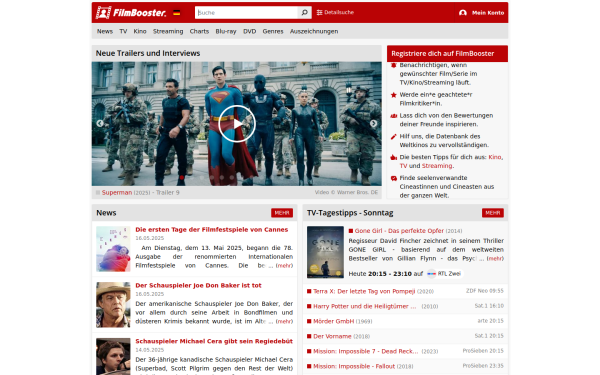
Task: Go to previous trailer with left arrow
Action: [x=99, y=123]
